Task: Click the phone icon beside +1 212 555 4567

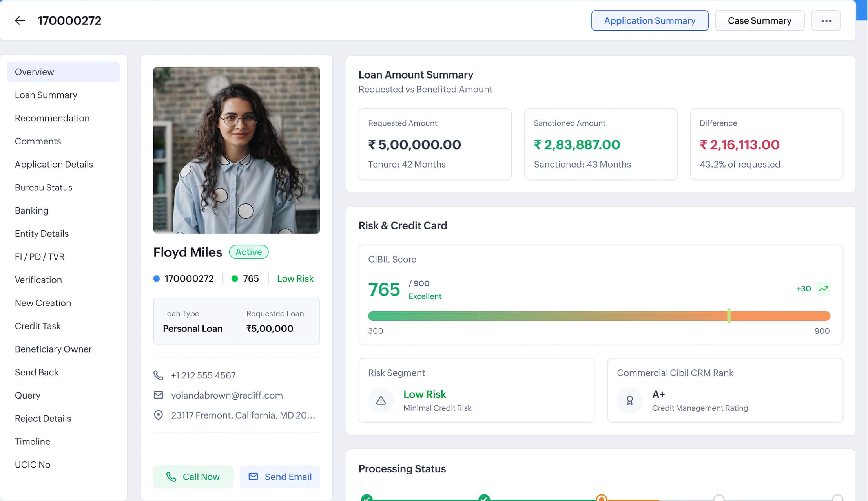Action: 158,375
